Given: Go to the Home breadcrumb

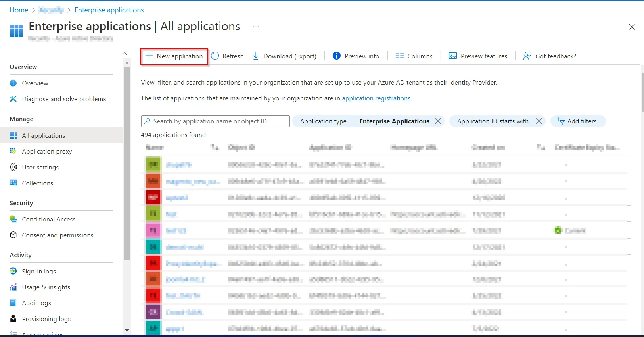Looking at the screenshot, I should tap(19, 10).
